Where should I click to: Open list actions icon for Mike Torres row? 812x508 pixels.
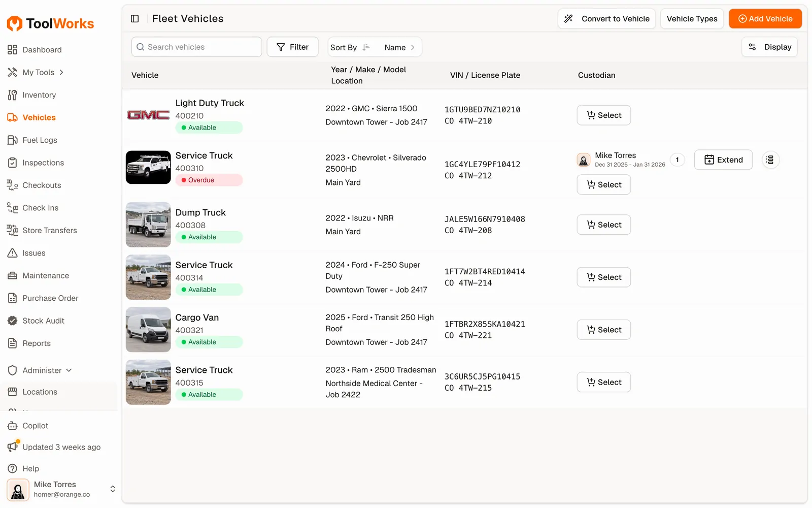[x=770, y=160]
